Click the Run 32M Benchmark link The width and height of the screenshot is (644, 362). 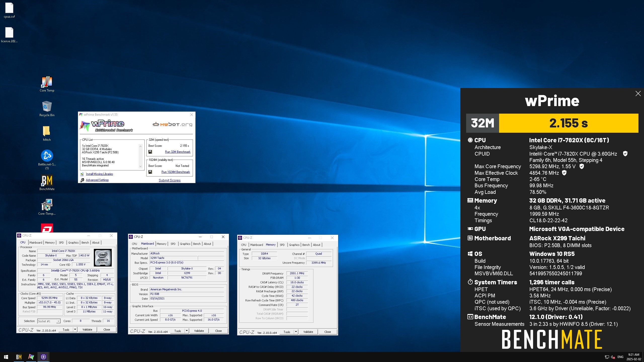click(178, 152)
